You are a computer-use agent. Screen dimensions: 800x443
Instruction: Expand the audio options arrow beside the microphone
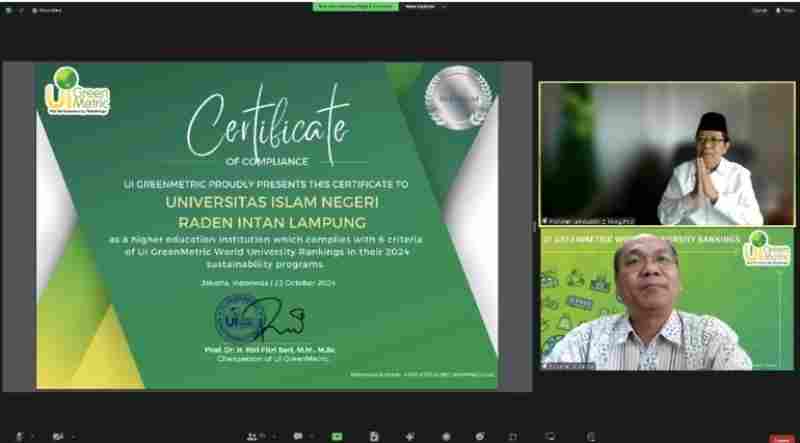(x=33, y=436)
